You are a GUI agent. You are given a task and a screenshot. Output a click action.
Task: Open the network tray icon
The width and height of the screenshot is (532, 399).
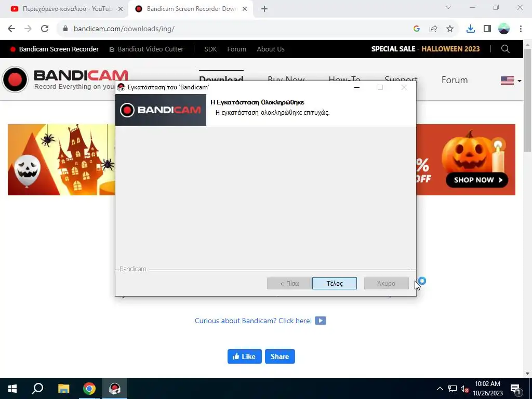453,389
